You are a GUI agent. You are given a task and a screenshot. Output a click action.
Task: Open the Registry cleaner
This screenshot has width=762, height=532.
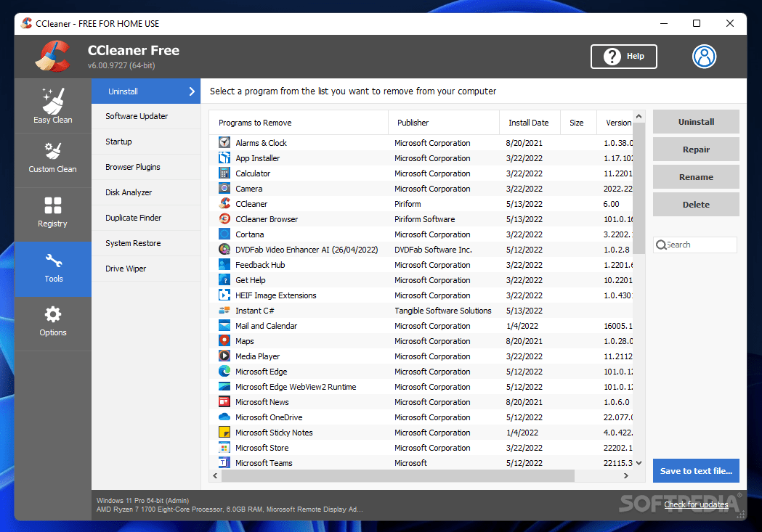[x=52, y=213]
